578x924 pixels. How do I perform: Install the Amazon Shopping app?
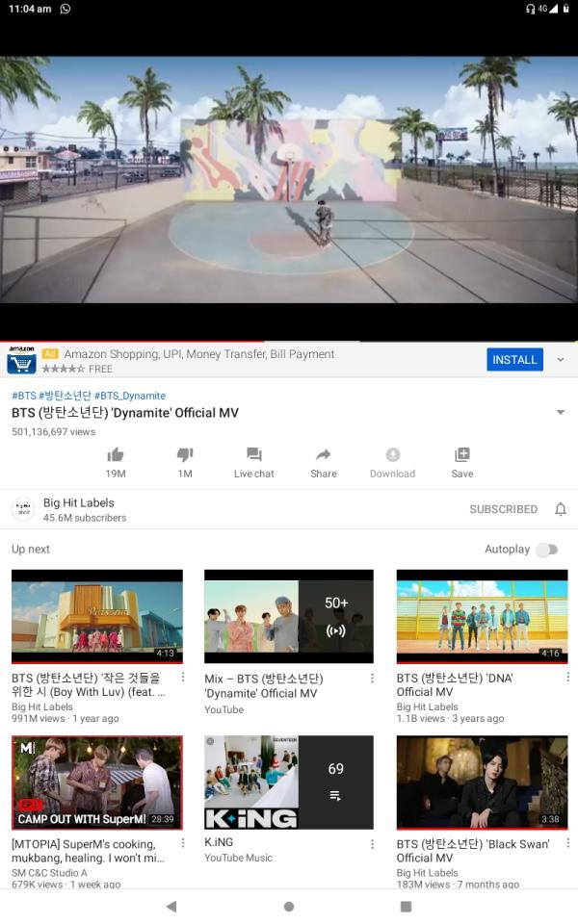click(x=514, y=359)
